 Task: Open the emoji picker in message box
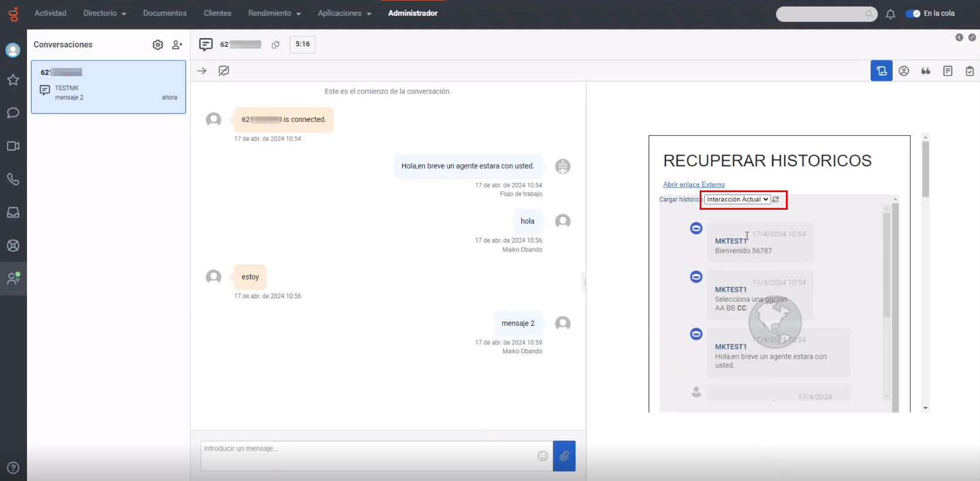coord(542,456)
